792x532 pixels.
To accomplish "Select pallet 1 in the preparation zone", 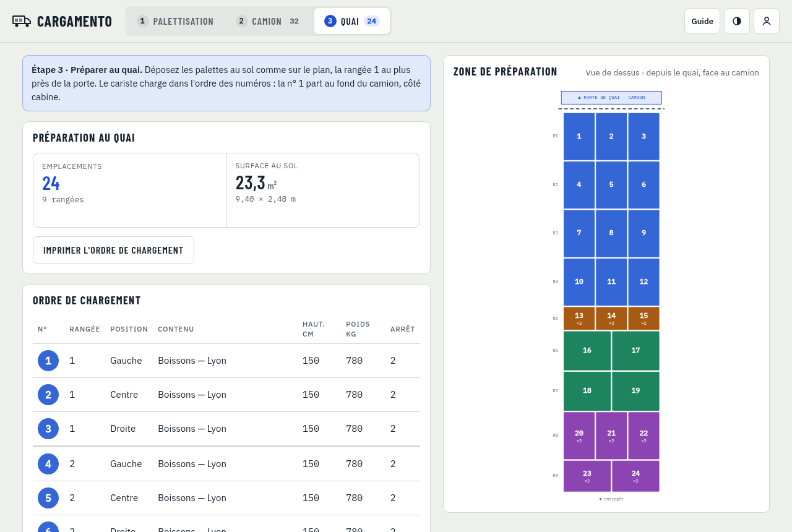I will point(579,136).
